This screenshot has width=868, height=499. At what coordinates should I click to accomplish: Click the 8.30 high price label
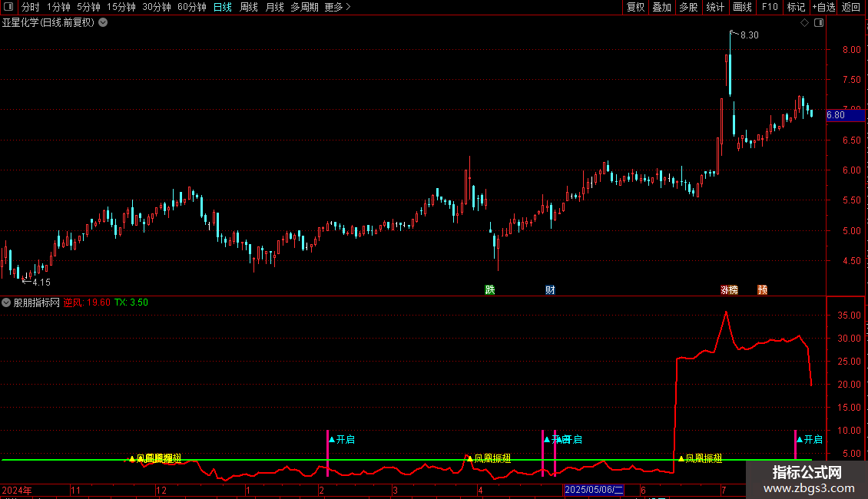pos(750,35)
